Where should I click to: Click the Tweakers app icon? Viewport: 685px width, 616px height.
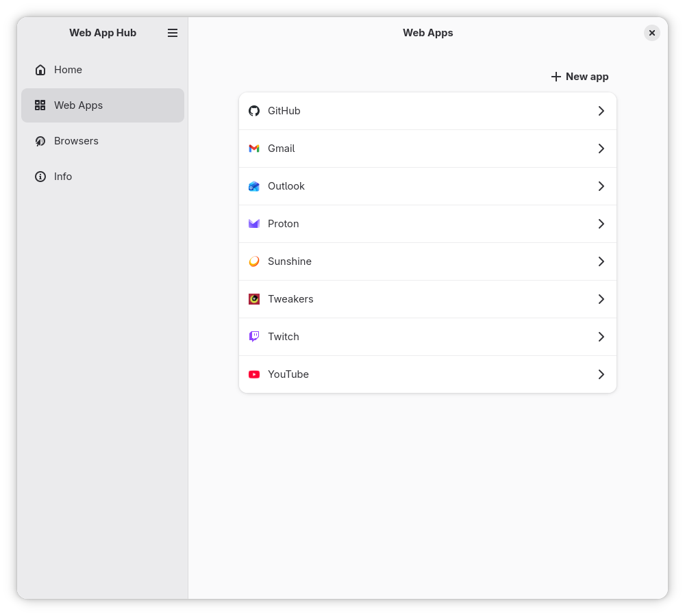254,299
